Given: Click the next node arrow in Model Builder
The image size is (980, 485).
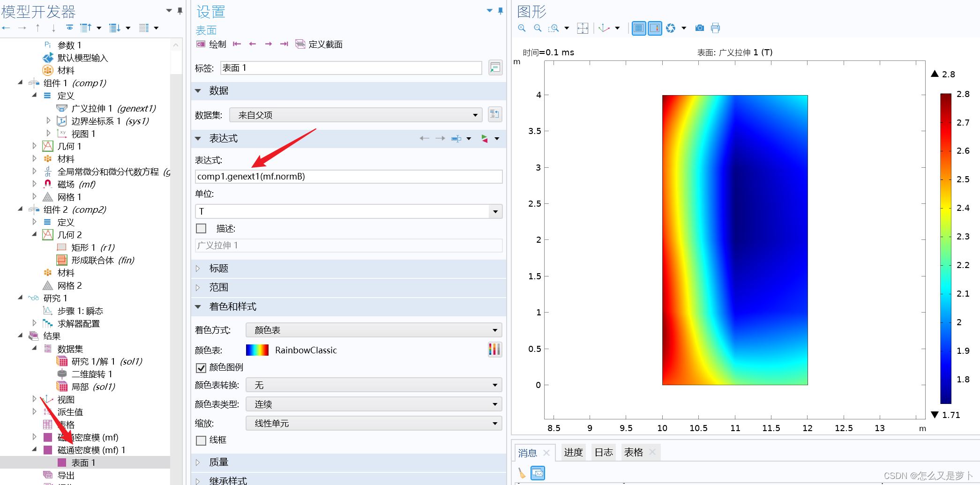Looking at the screenshot, I should point(22,28).
